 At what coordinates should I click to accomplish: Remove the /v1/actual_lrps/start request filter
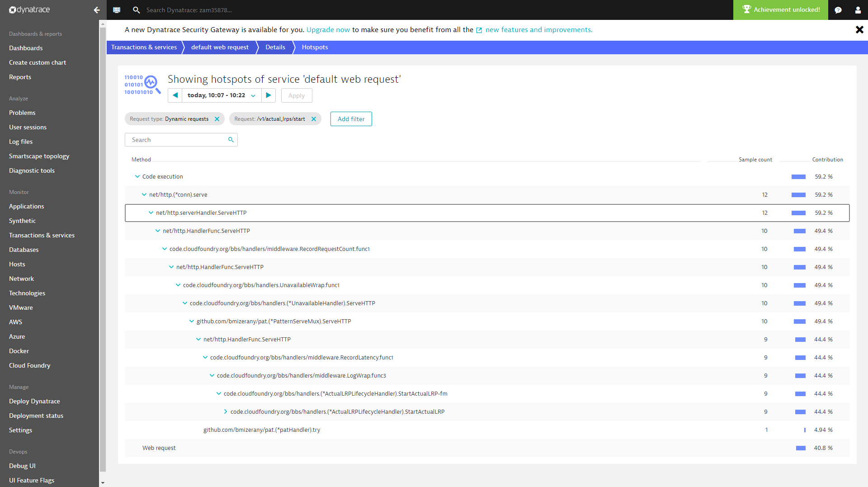point(314,119)
